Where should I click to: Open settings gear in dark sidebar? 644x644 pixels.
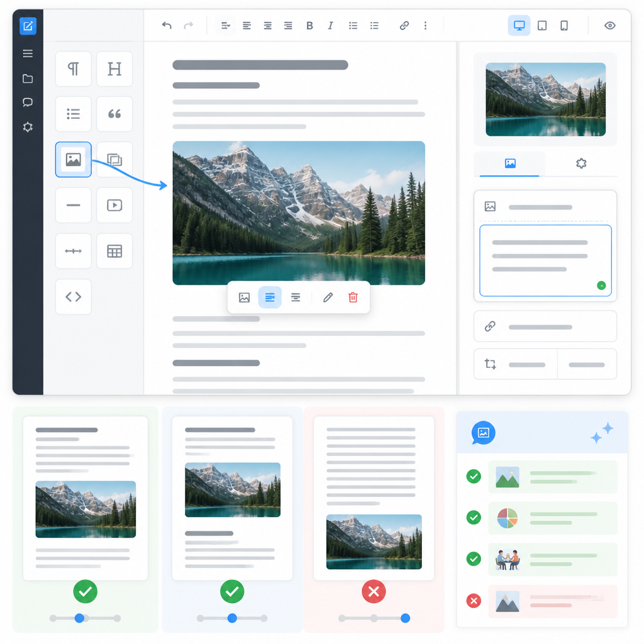tap(28, 127)
